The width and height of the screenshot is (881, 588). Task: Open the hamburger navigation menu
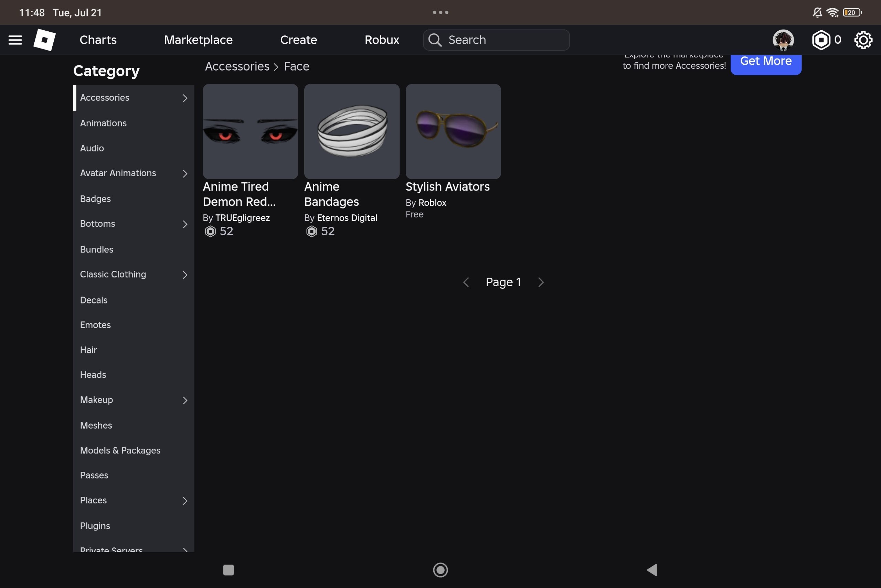point(15,40)
